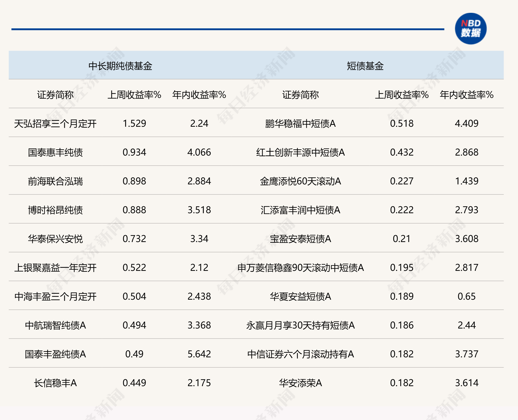Click the 0.227 value
The height and width of the screenshot is (420, 518).
tap(402, 181)
